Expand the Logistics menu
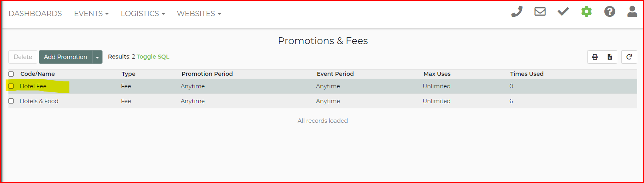Screen dimensions: 644x183 tap(143, 14)
